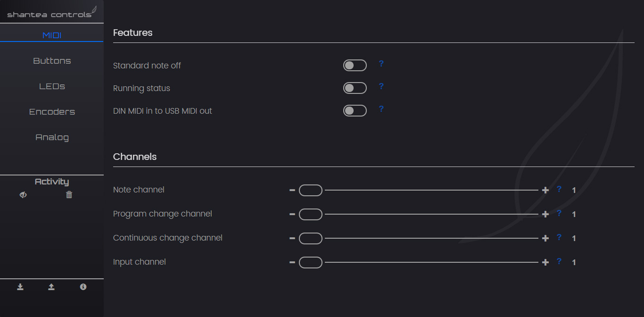View help for Input channel
The height and width of the screenshot is (317, 644).
(559, 261)
